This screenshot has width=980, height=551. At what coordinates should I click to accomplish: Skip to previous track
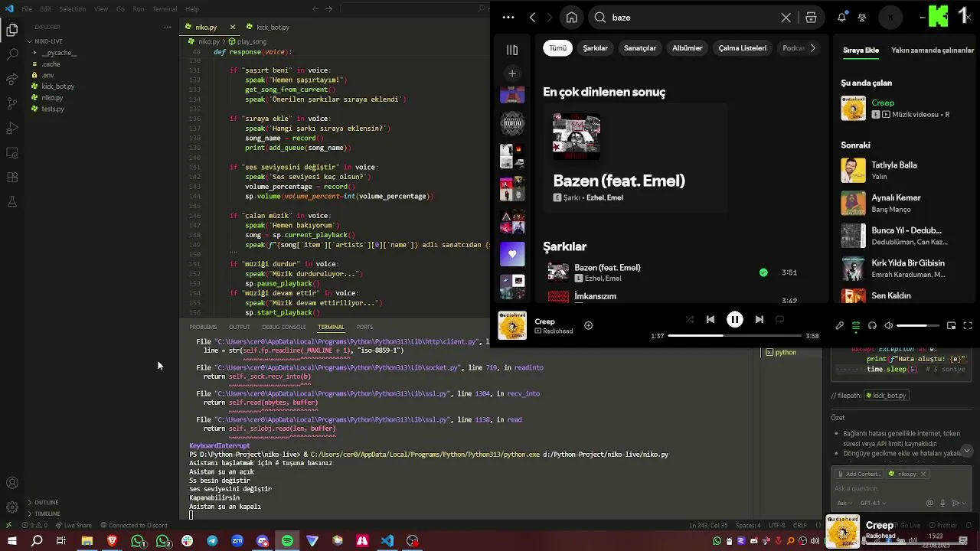click(x=710, y=319)
